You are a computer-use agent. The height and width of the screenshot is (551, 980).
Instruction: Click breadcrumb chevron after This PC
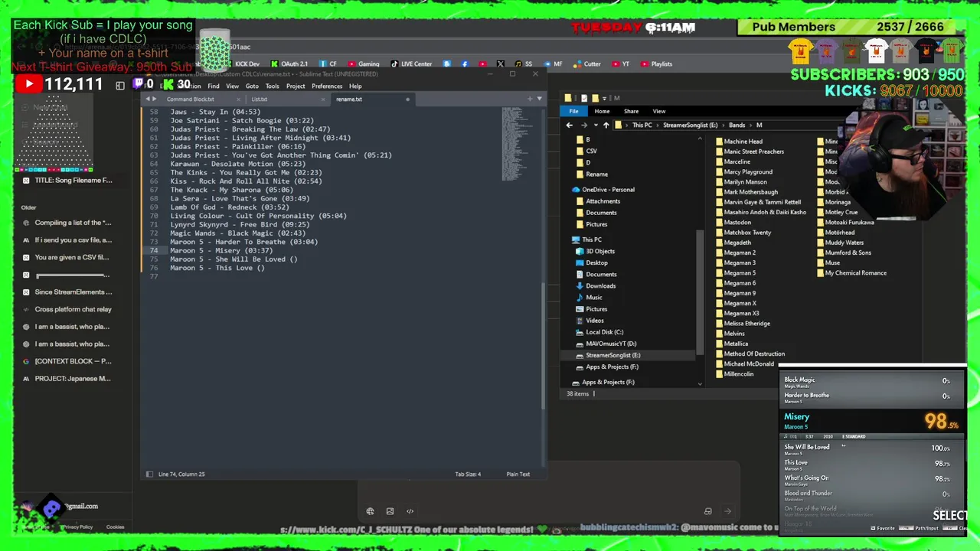click(658, 125)
